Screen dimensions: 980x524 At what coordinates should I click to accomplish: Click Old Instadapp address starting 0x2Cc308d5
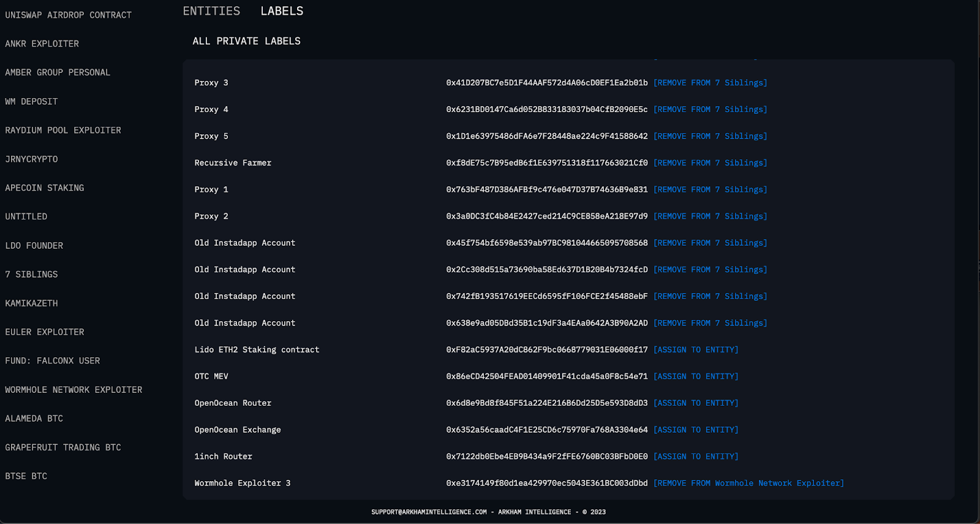547,269
